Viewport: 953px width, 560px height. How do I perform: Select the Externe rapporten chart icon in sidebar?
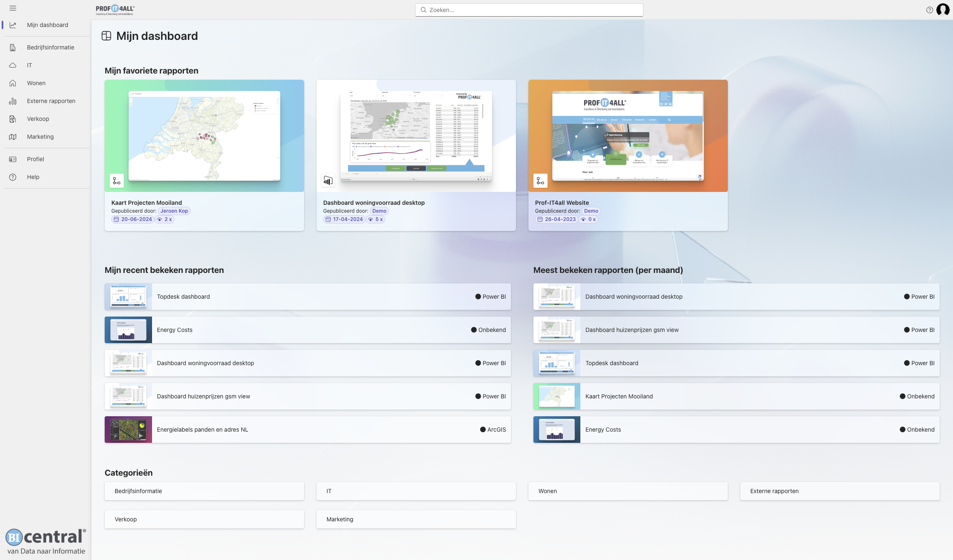coord(13,101)
